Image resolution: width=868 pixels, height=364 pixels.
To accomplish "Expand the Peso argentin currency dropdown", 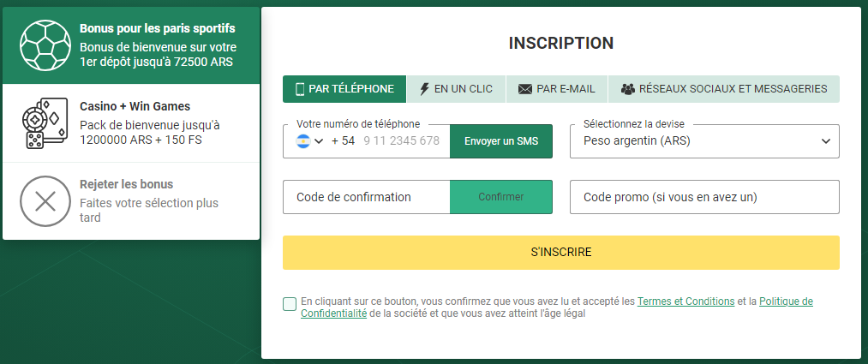I will click(x=704, y=141).
